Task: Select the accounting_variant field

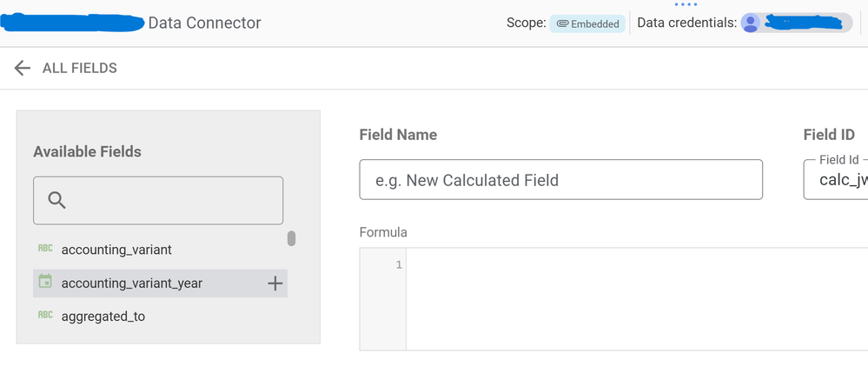Action: [x=116, y=250]
